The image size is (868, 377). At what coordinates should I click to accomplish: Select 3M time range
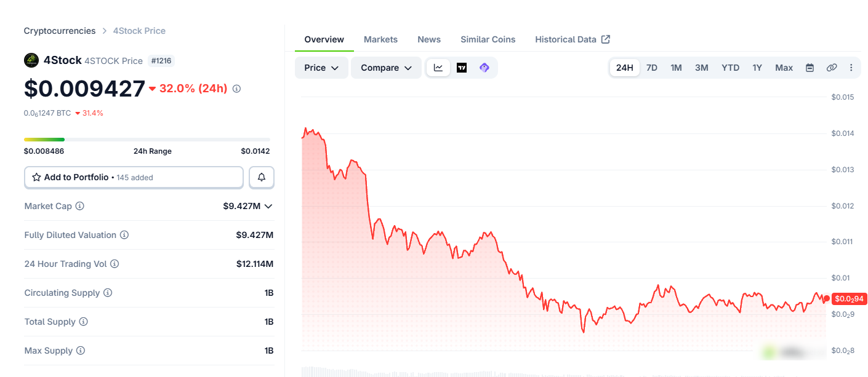(x=702, y=68)
